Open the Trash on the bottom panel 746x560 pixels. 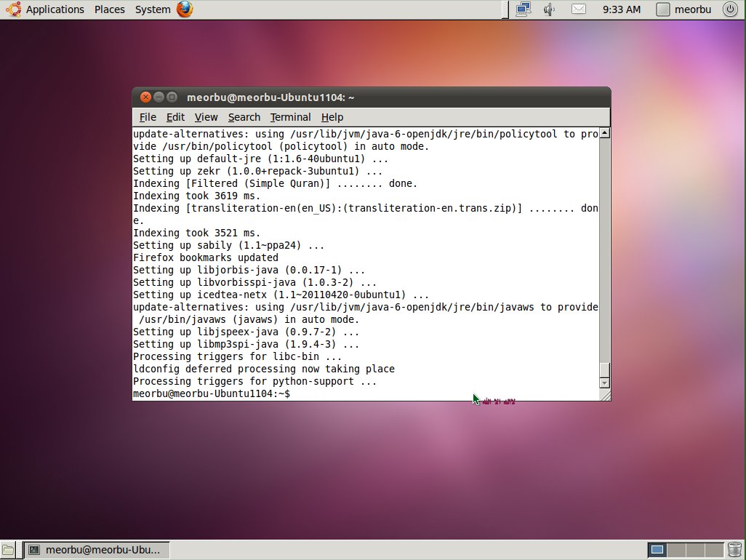point(734,550)
